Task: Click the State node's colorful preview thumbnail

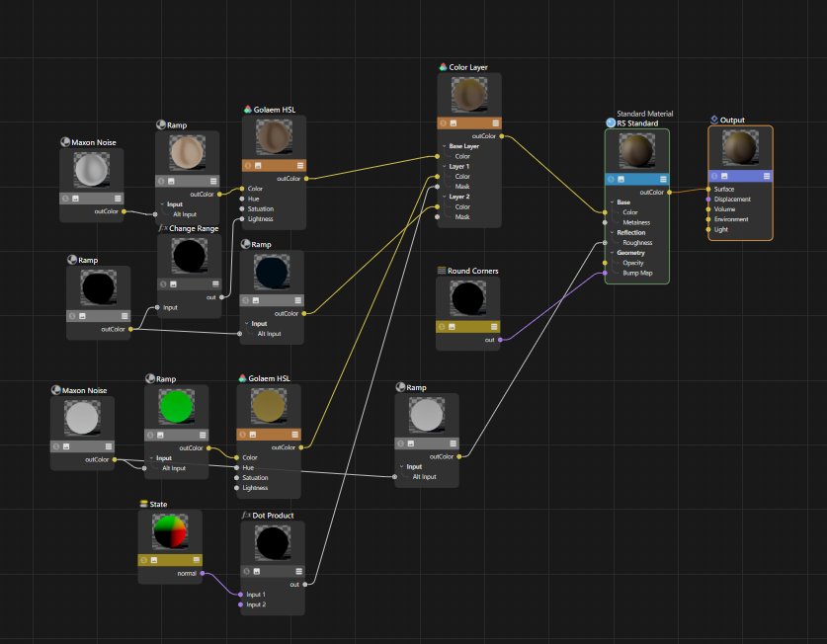Action: [170, 531]
